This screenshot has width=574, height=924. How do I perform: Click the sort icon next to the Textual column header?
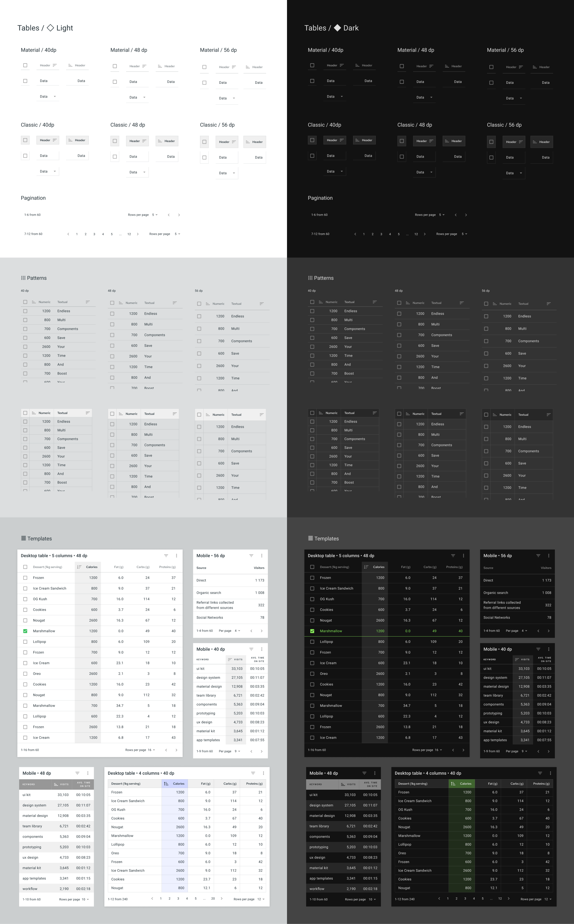point(88,302)
